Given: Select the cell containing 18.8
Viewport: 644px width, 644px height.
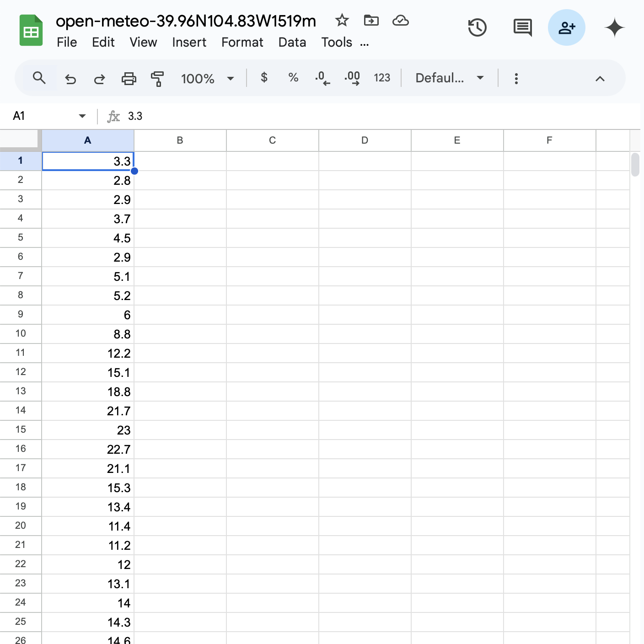Looking at the screenshot, I should [88, 392].
